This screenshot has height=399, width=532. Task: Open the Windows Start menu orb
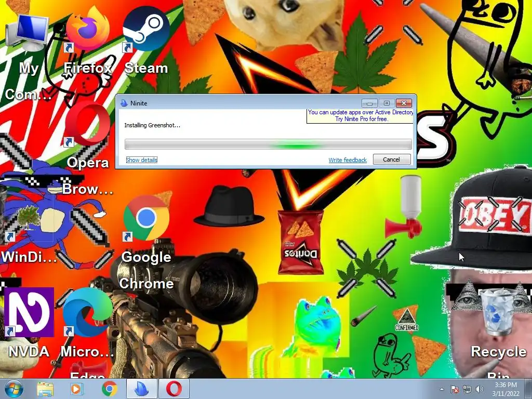[14, 389]
